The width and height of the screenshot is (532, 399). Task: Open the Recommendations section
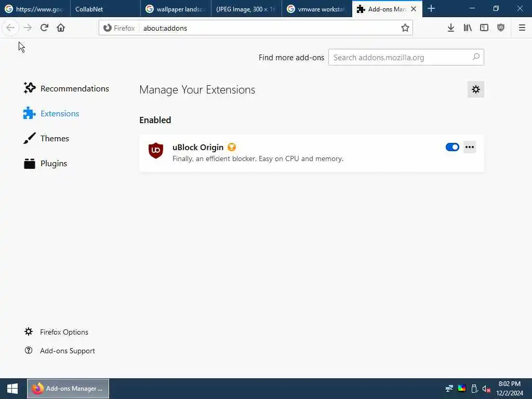[66, 88]
